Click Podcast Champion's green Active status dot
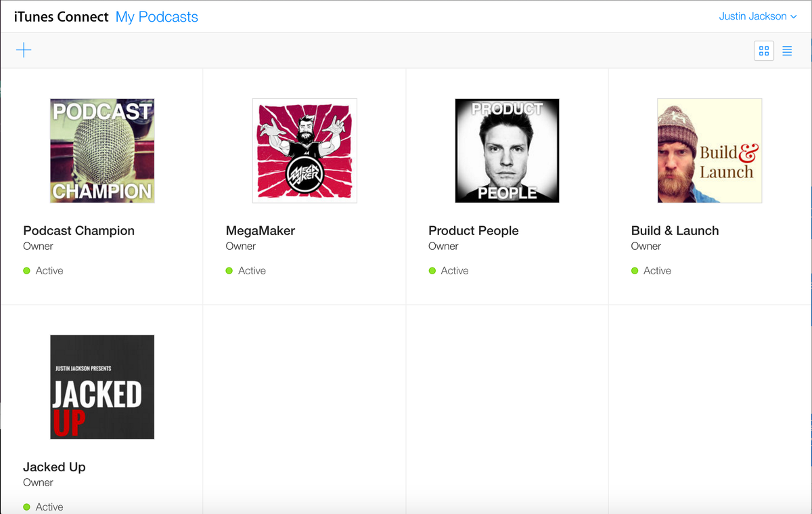Viewport: 812px width, 514px height. coord(27,271)
